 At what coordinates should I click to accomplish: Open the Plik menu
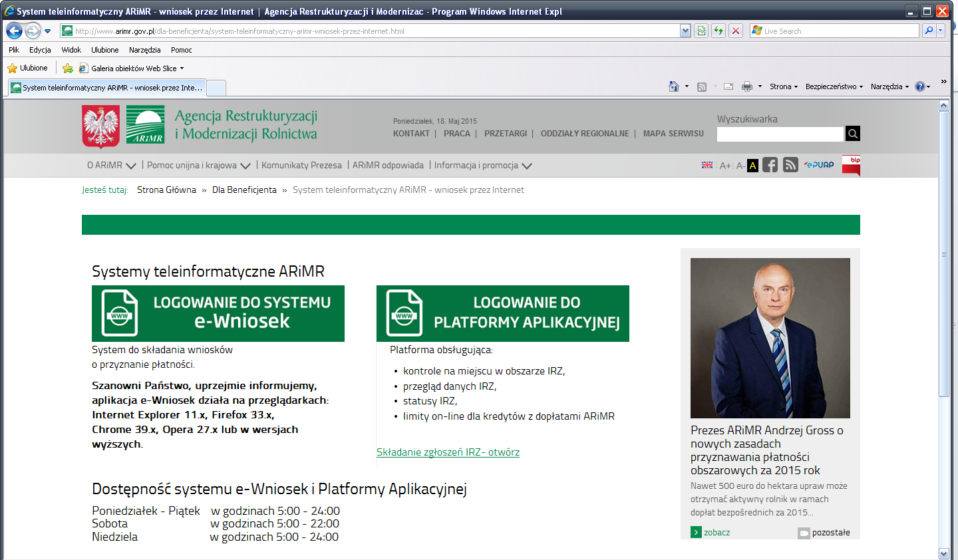click(x=14, y=50)
